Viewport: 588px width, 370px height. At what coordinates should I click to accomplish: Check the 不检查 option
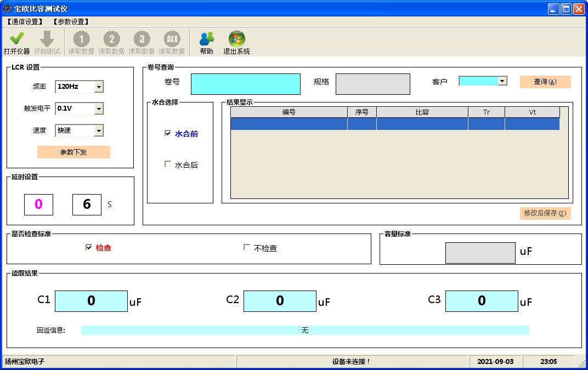247,248
